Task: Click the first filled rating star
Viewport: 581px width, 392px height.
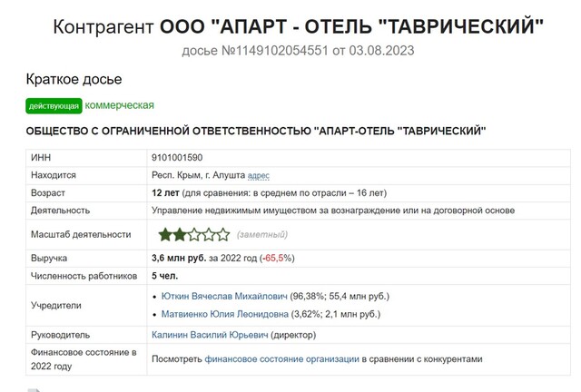Action: 166,235
